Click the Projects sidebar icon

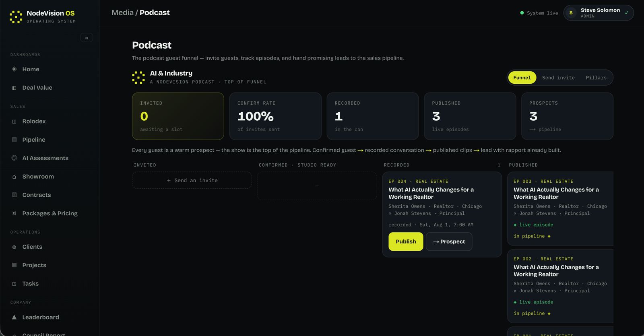click(x=14, y=265)
